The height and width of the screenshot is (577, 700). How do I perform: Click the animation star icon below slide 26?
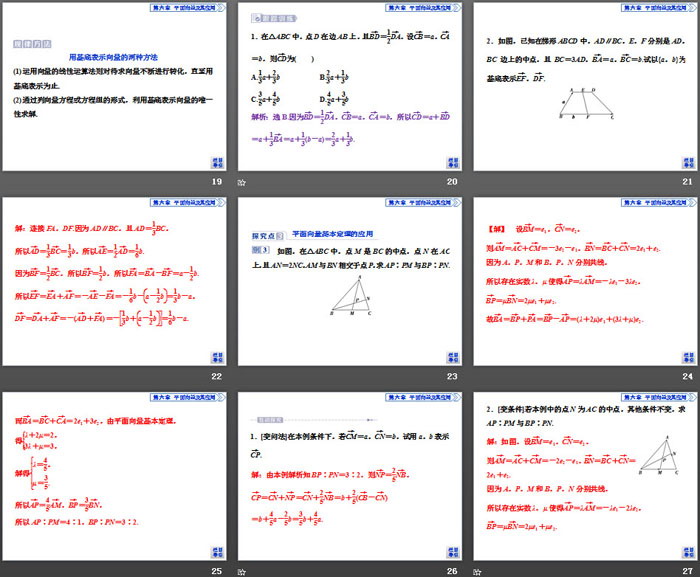(x=241, y=570)
